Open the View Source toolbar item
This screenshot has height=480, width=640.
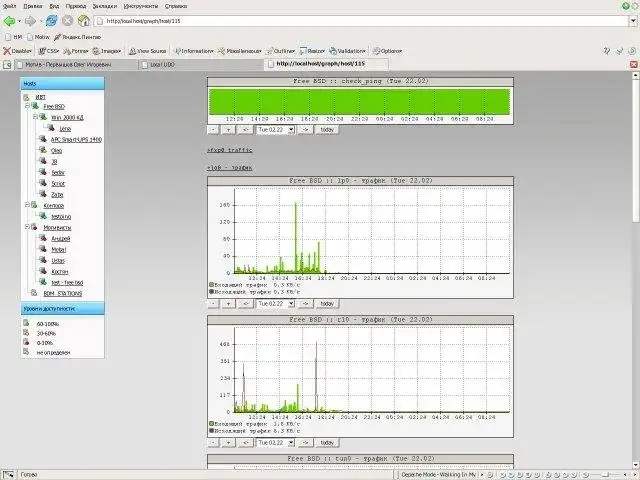pyautogui.click(x=147, y=51)
